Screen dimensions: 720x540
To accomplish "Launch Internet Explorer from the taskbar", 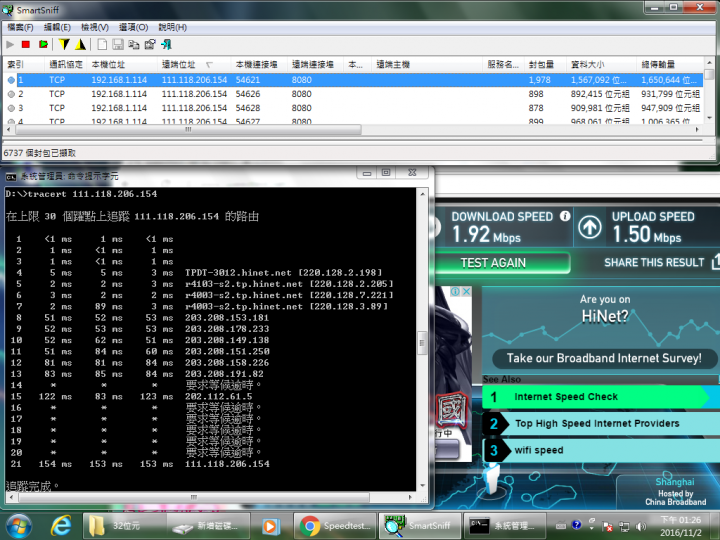I will 61,526.
